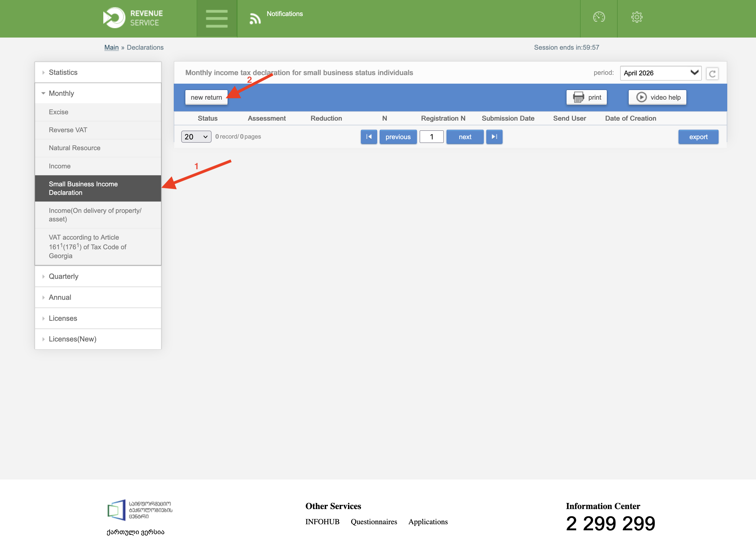This screenshot has height=551, width=756.
Task: Click the print button
Action: (x=586, y=97)
